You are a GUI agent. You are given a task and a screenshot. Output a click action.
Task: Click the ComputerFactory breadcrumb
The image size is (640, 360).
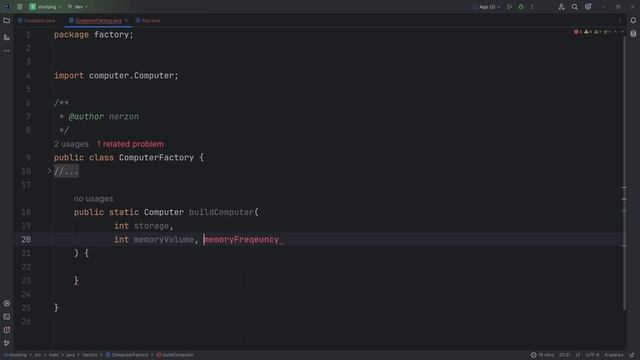127,355
